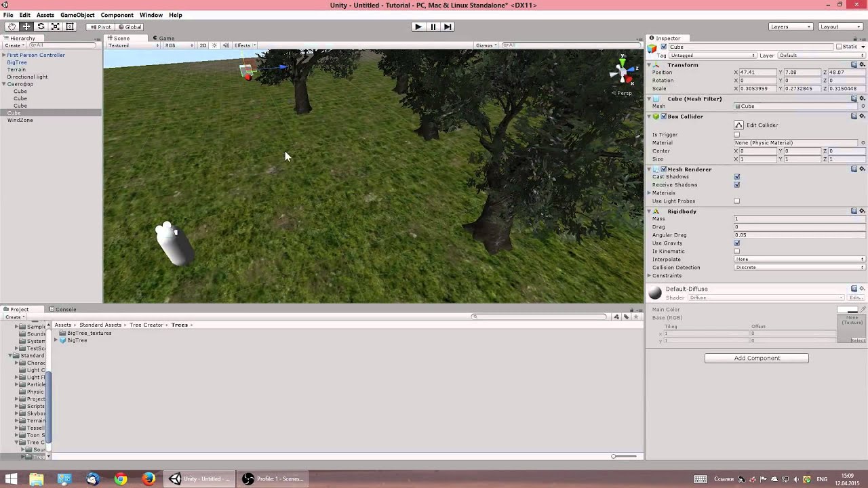
Task: Pause the game preview
Action: click(433, 26)
